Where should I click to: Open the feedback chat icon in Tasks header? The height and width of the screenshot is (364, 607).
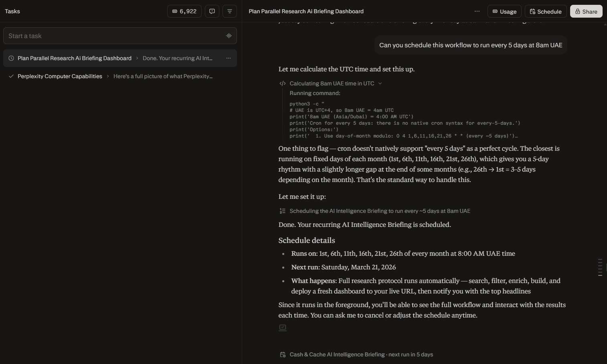pyautogui.click(x=212, y=11)
